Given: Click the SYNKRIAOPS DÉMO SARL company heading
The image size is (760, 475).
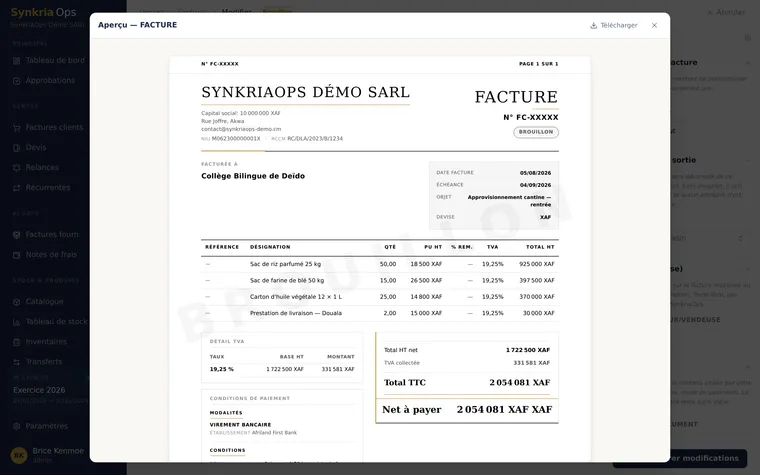Looking at the screenshot, I should pos(305,92).
